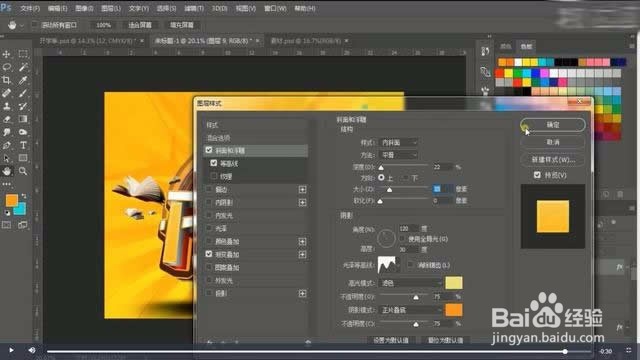Click the 角度 angle input field

point(409,229)
